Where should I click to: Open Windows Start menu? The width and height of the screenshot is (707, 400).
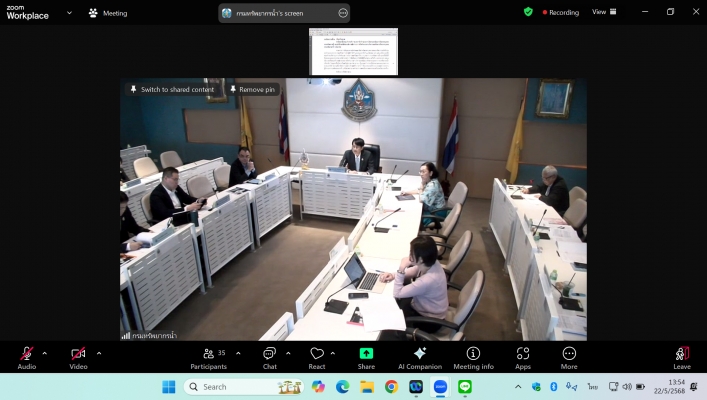169,387
